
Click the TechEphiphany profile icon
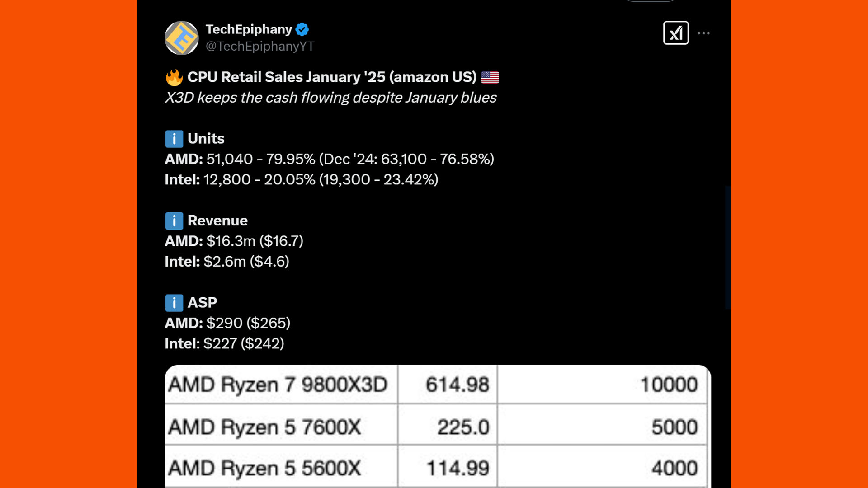tap(181, 38)
